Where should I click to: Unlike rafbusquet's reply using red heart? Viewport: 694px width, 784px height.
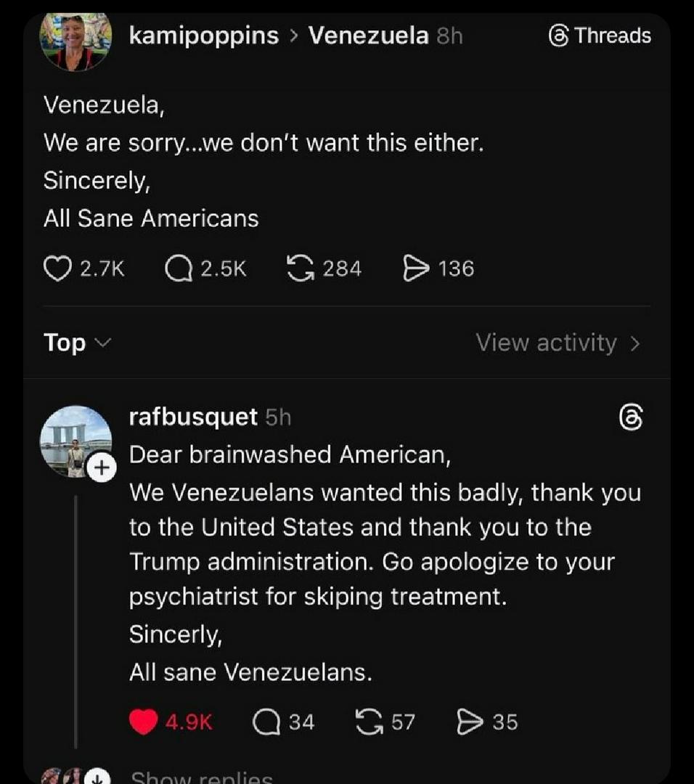tap(144, 722)
